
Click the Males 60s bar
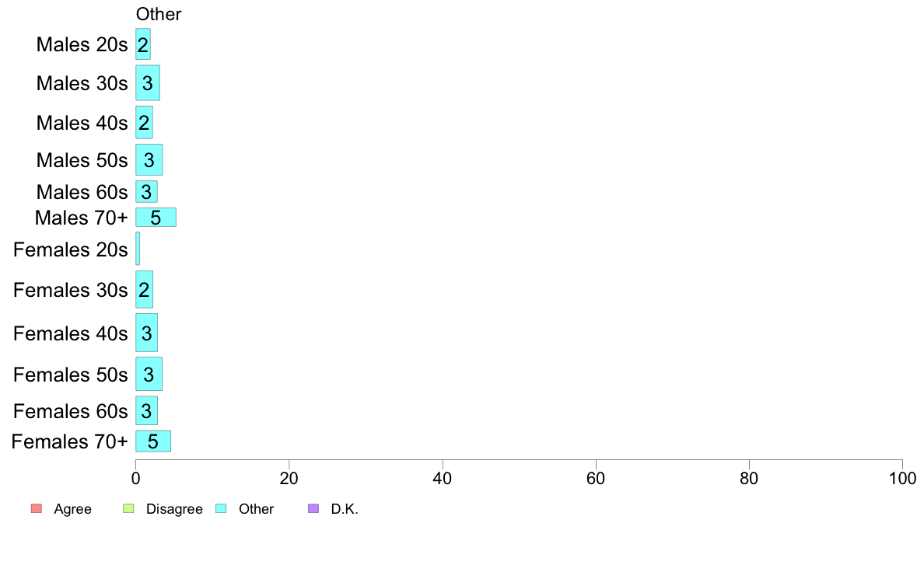click(147, 191)
